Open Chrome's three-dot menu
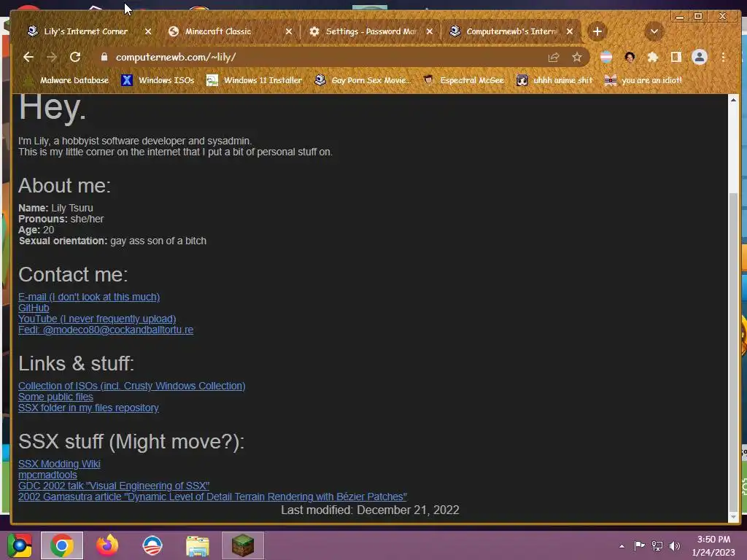 (x=723, y=57)
